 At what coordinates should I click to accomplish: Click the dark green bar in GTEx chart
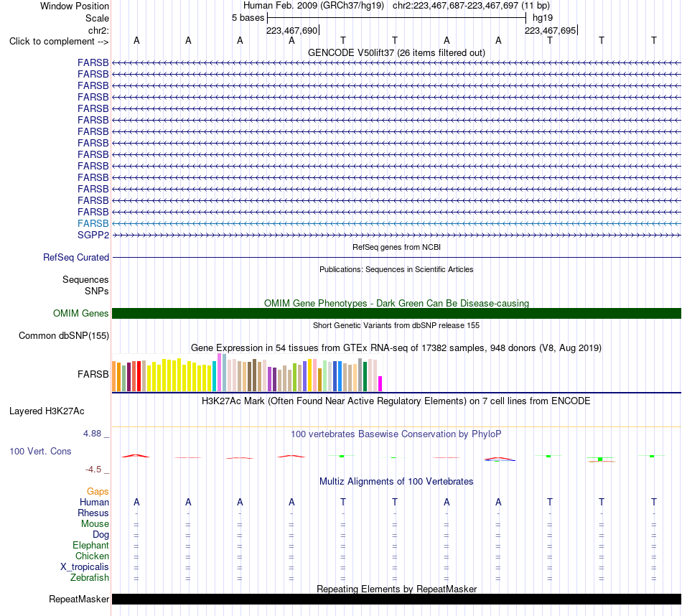tap(365, 377)
